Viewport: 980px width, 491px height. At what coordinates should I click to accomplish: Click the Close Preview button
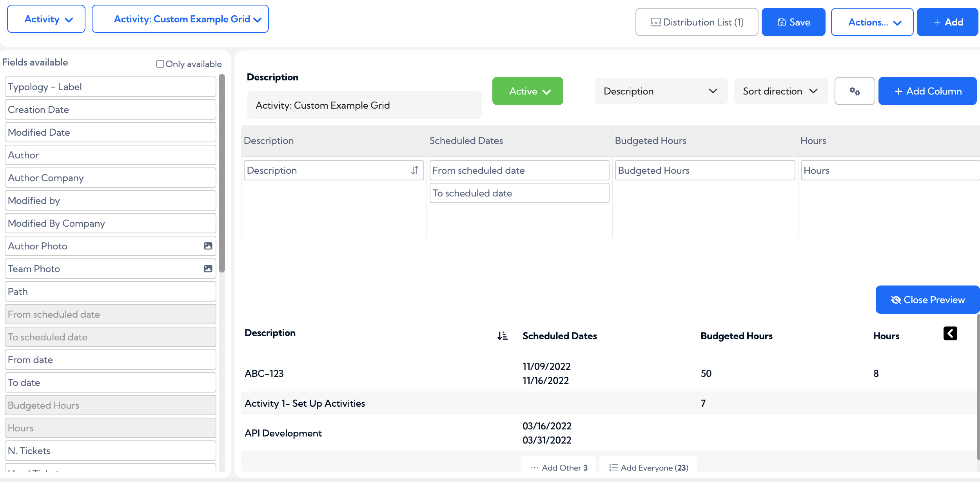point(927,300)
